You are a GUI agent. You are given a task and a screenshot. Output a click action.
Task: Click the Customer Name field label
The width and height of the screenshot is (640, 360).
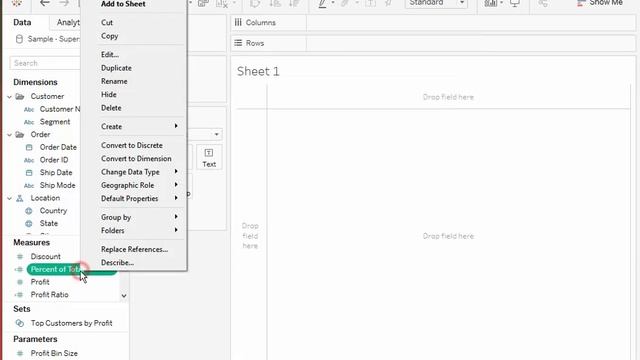tap(60, 109)
